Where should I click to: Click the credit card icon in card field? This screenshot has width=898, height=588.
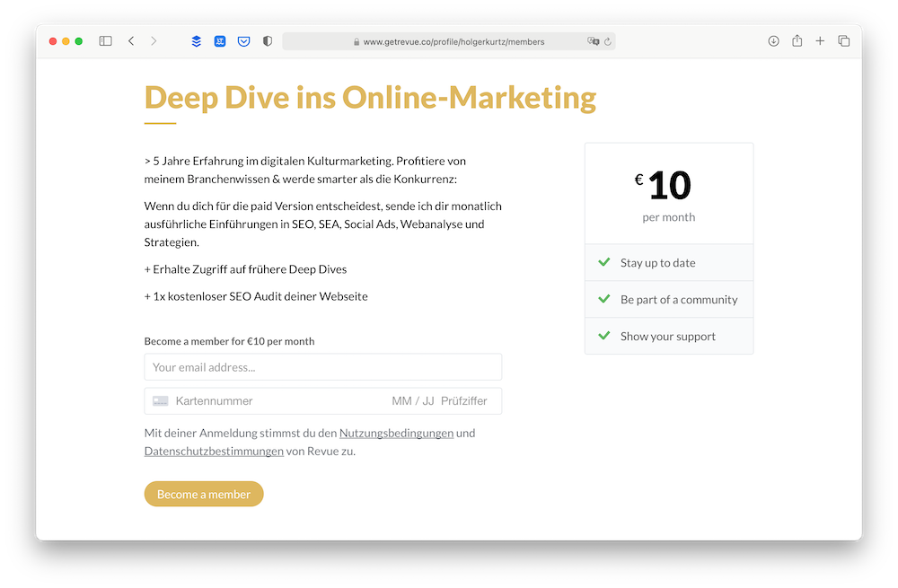click(161, 401)
